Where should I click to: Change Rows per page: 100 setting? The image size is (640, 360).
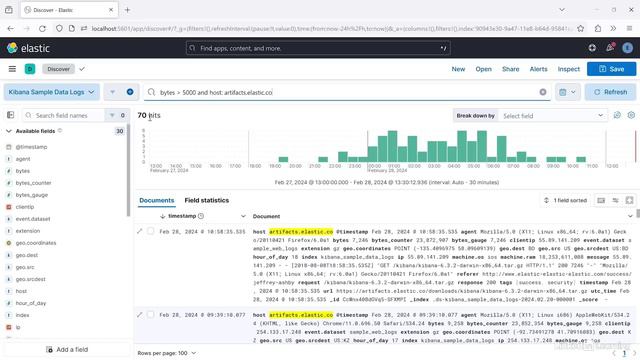167,353
